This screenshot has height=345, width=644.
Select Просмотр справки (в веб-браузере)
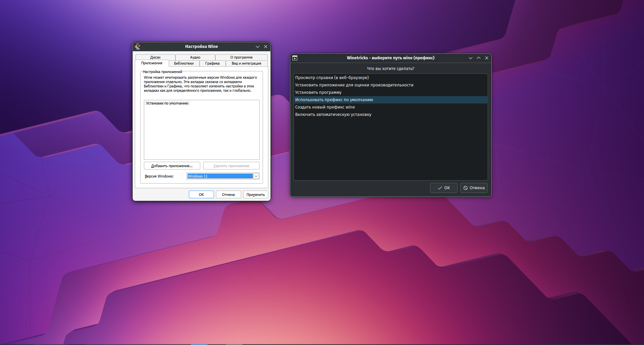[x=391, y=78]
